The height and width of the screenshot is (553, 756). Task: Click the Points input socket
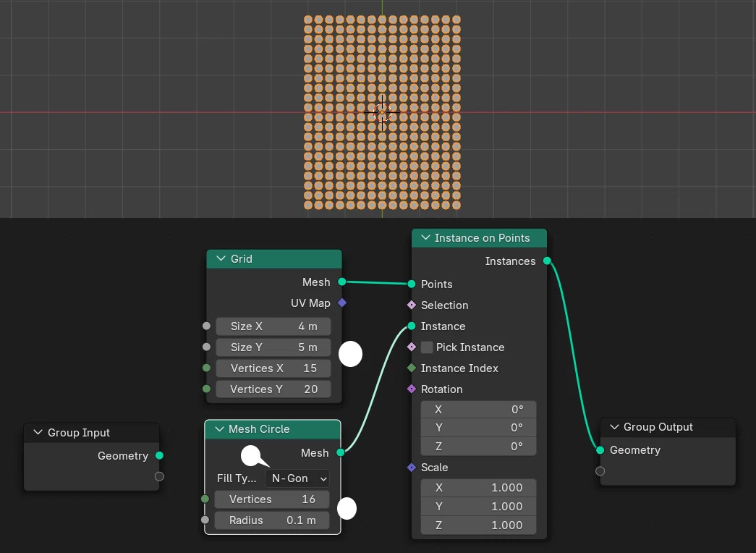click(411, 284)
